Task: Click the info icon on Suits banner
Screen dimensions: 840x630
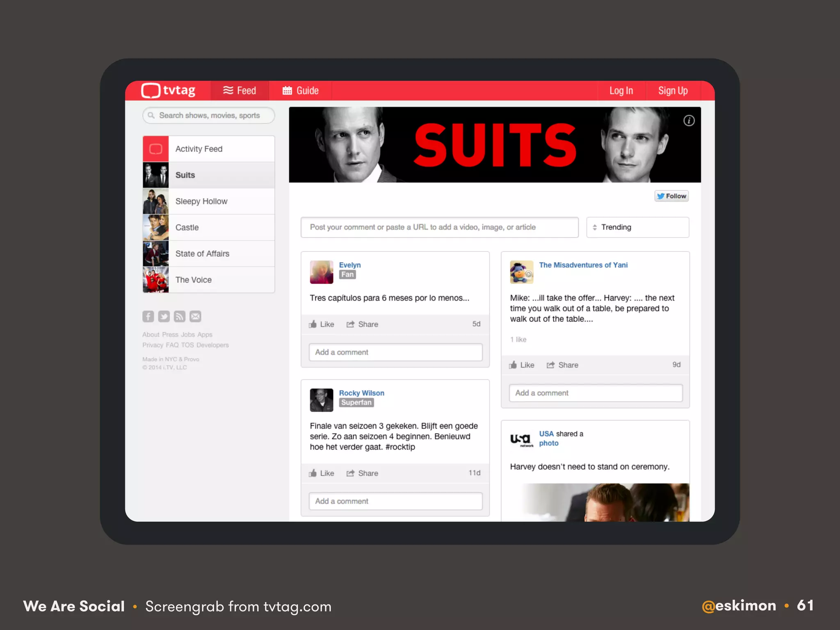Action: pyautogui.click(x=689, y=121)
